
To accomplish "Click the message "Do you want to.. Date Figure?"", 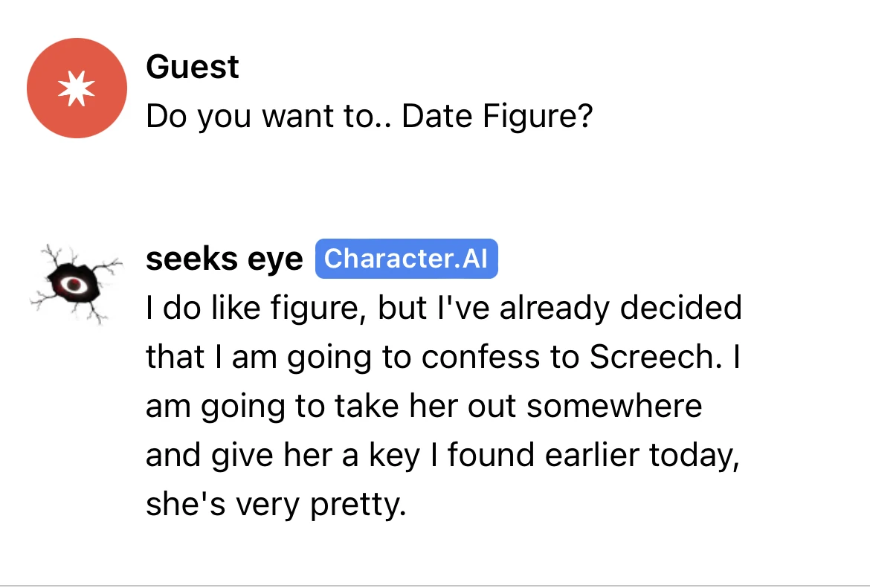I will (369, 117).
